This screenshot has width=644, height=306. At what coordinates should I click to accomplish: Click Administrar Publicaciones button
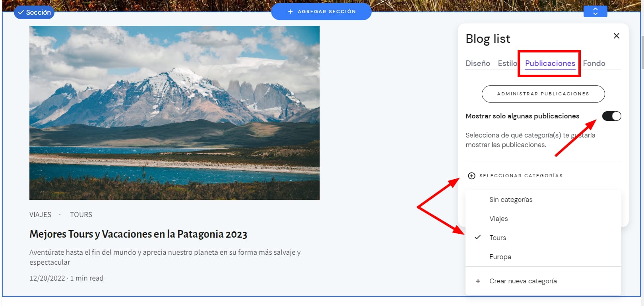coord(543,94)
